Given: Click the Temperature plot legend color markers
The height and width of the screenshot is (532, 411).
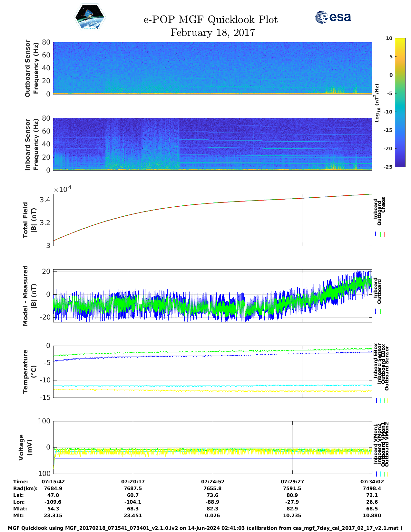Looking at the screenshot, I should point(382,400).
